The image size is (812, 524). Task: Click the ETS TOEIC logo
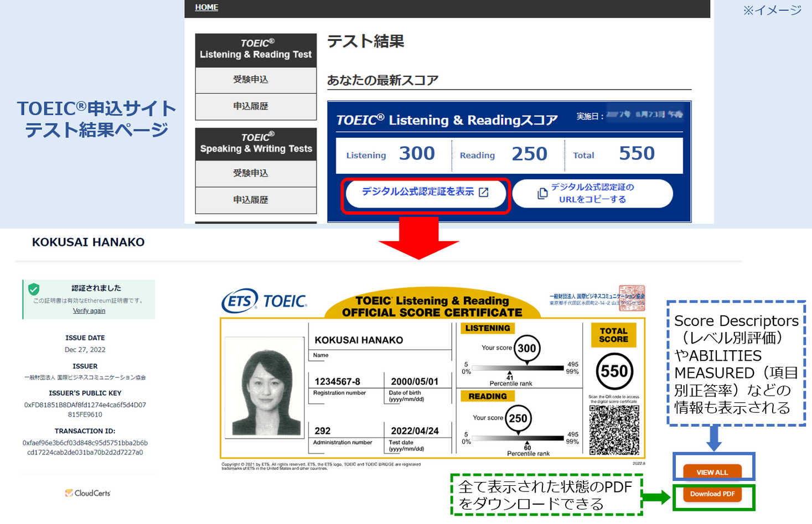[x=263, y=299]
